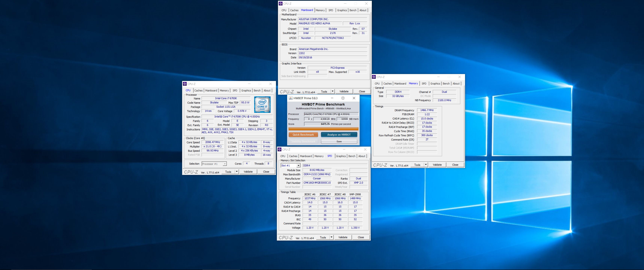The width and height of the screenshot is (644, 270).
Task: Click Save in HWBOT Prime
Action: pyautogui.click(x=339, y=142)
